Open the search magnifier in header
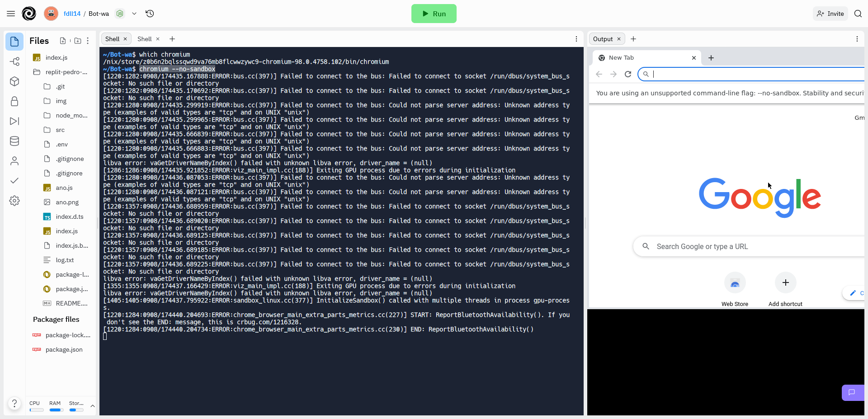This screenshot has width=868, height=419. [858, 14]
